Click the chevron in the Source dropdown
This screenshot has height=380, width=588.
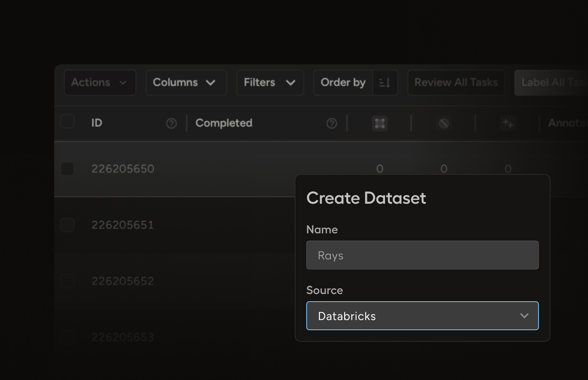524,316
